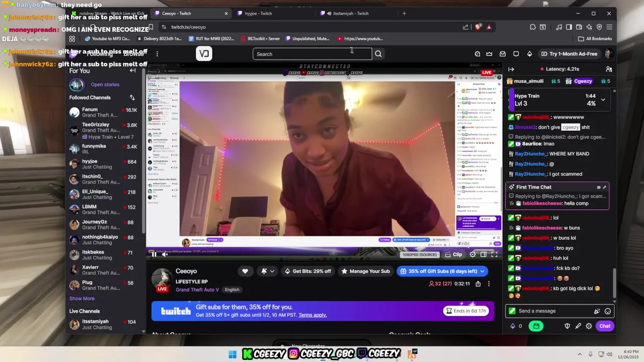Open the Terms apply link

click(x=312, y=315)
